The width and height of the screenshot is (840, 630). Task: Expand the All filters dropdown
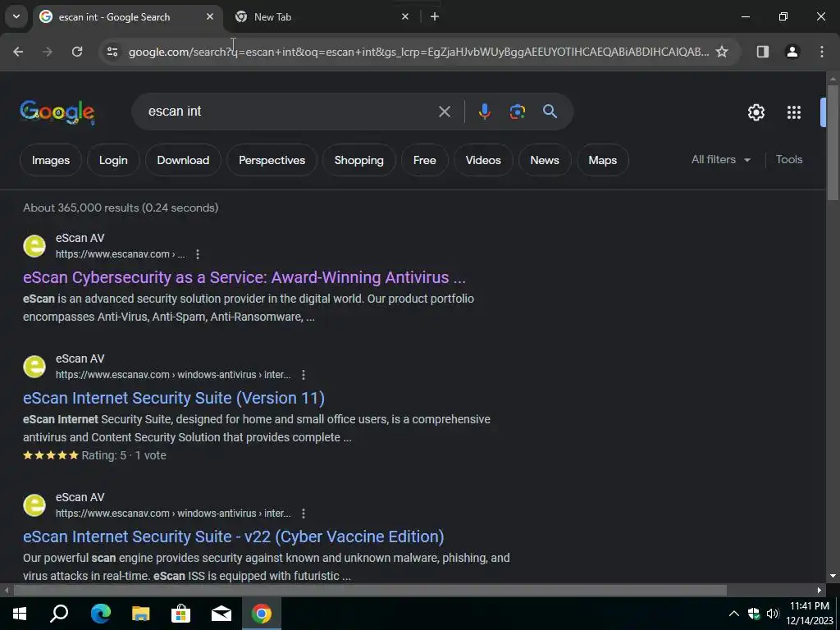720,159
